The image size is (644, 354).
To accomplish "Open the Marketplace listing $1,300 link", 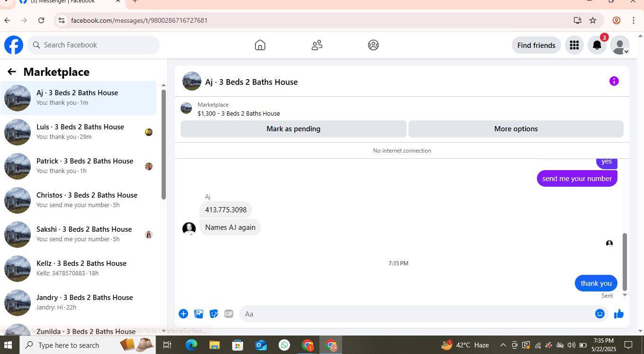I will click(x=239, y=113).
